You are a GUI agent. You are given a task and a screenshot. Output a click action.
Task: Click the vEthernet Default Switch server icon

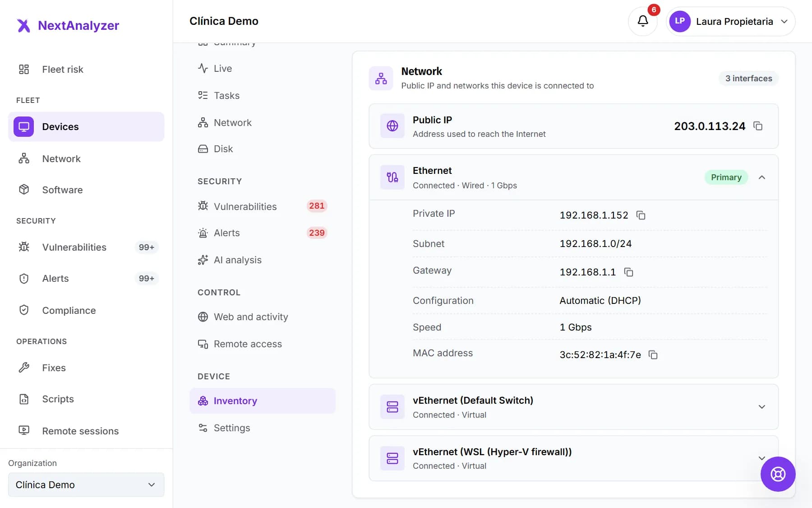[392, 407]
